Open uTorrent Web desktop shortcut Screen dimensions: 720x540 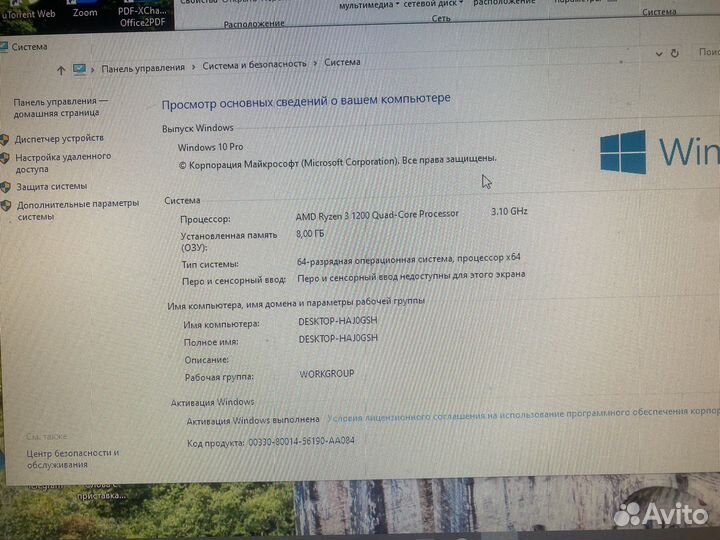click(x=28, y=13)
